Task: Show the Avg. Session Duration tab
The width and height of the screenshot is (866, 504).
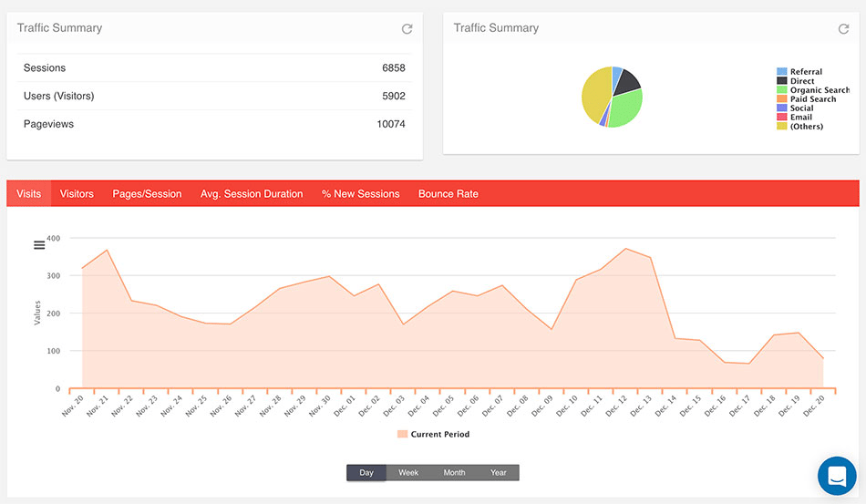Action: click(x=252, y=194)
